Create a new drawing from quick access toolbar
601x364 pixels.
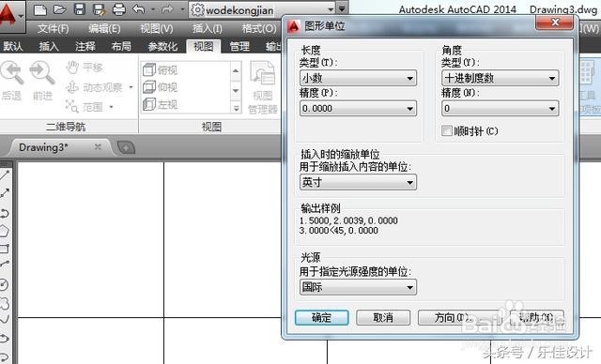click(39, 9)
